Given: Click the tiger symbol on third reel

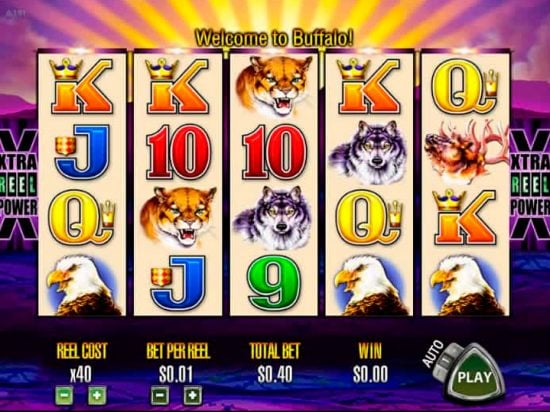Looking at the screenshot, I should 274,86.
